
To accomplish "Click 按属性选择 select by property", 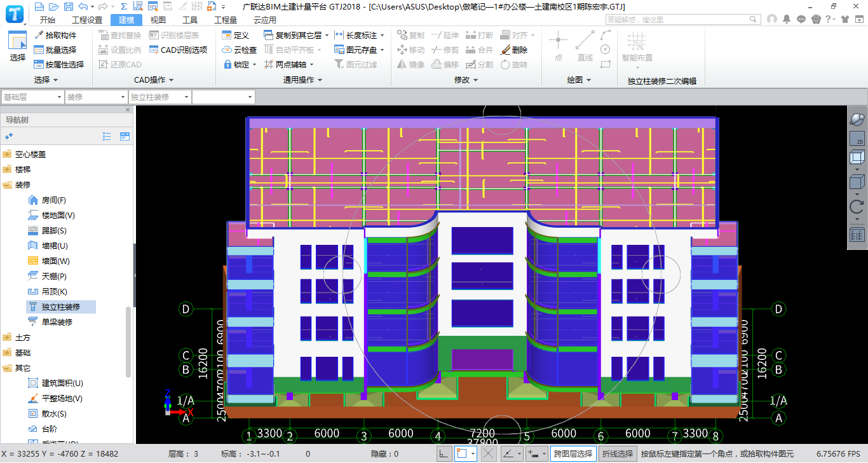I will pyautogui.click(x=59, y=64).
